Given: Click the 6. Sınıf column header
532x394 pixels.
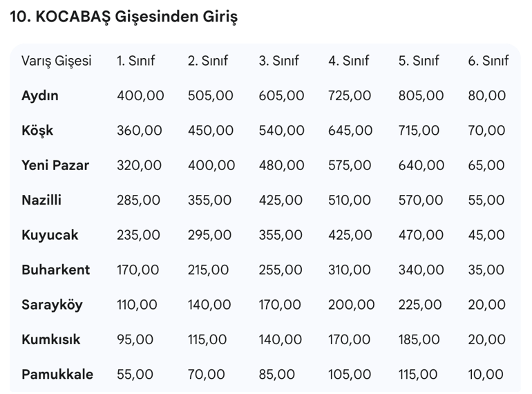Looking at the screenshot, I should pyautogui.click(x=488, y=61).
